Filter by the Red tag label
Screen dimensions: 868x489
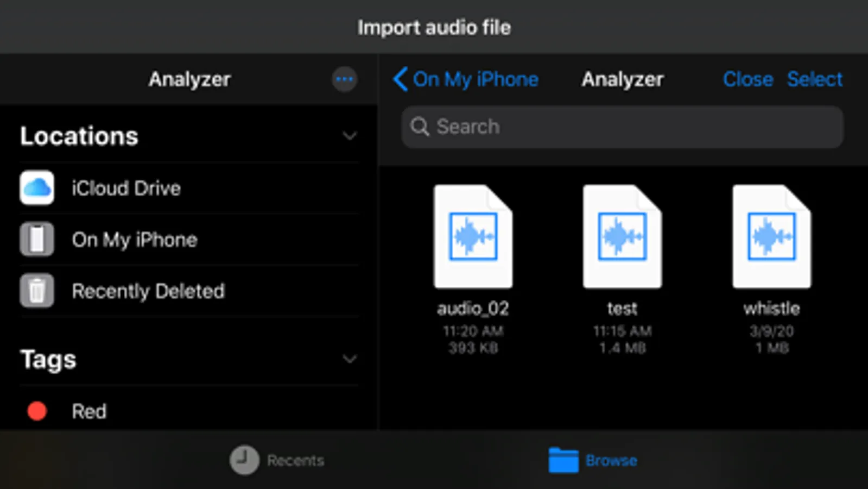(90, 411)
